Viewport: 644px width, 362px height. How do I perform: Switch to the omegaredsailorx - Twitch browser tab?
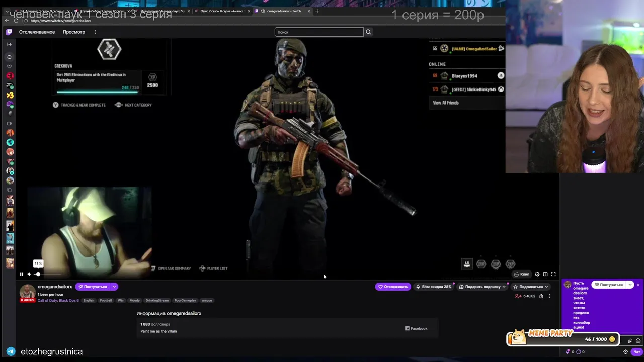(284, 11)
